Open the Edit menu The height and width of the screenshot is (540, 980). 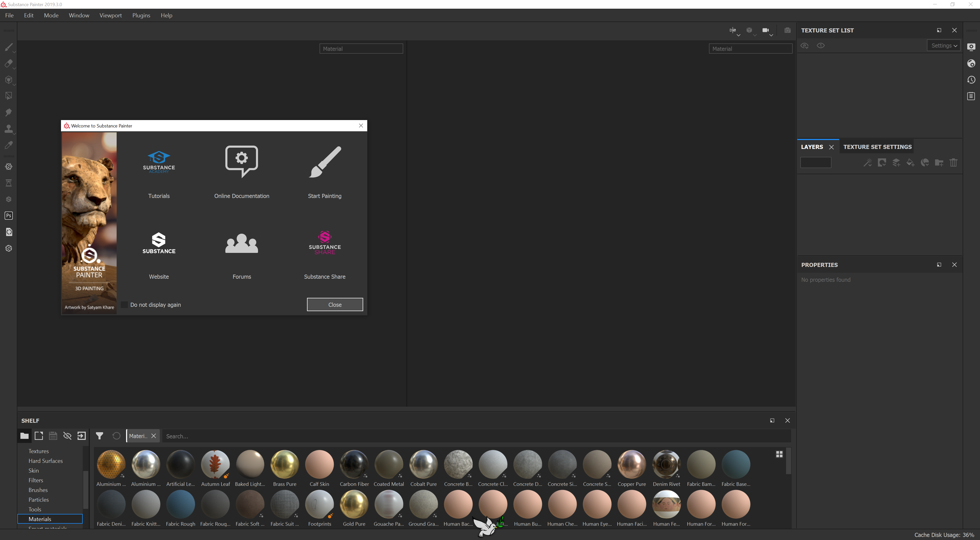click(x=29, y=15)
